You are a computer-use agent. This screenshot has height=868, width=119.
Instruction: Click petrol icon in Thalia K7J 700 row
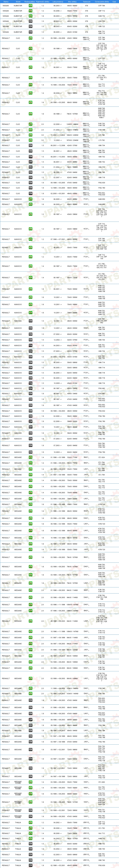tap(31, 828)
